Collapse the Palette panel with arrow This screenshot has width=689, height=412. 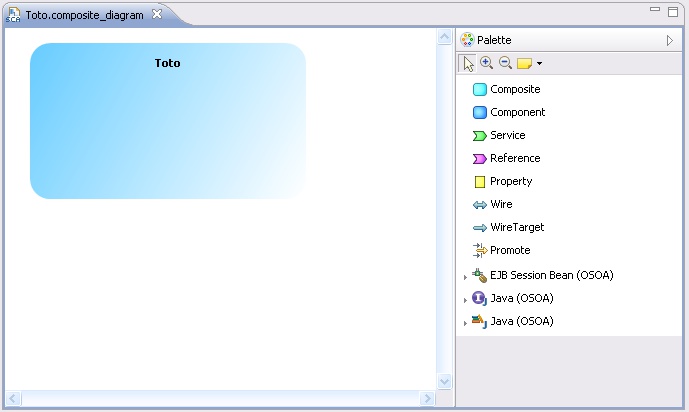pos(670,40)
